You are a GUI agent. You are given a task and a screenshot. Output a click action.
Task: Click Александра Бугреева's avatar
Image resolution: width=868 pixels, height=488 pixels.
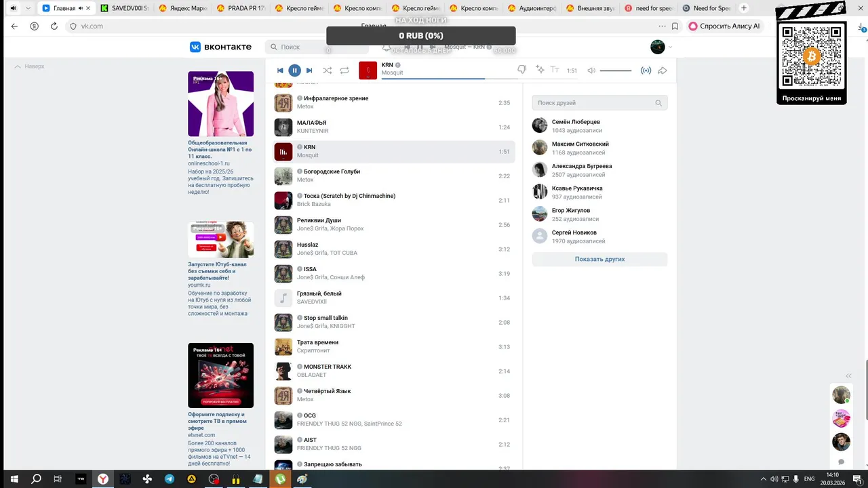540,169
